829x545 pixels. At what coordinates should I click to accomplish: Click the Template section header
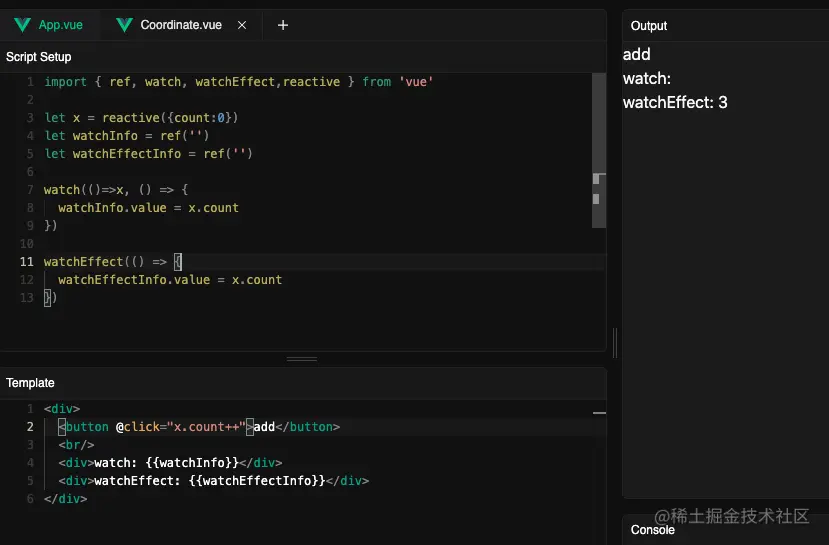pos(30,383)
